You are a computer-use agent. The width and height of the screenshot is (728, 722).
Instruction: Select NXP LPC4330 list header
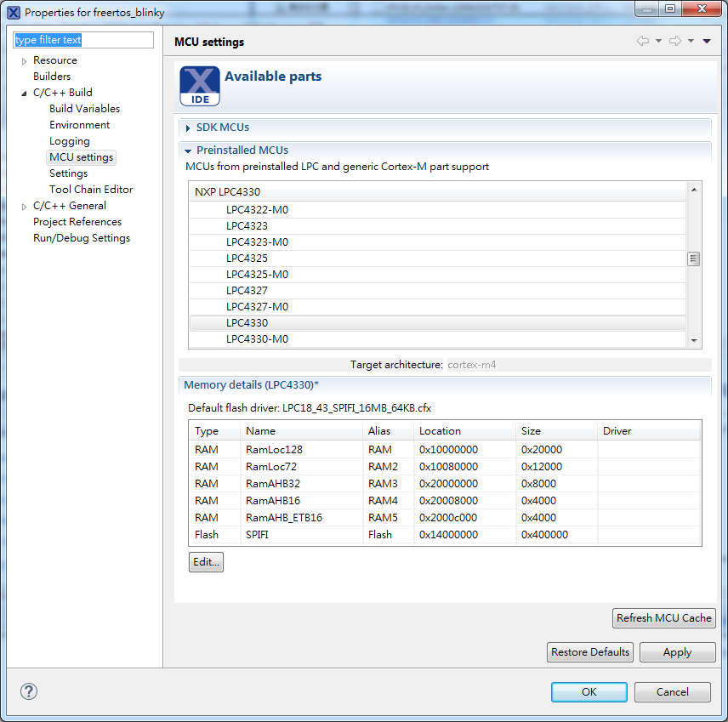pyautogui.click(x=437, y=191)
